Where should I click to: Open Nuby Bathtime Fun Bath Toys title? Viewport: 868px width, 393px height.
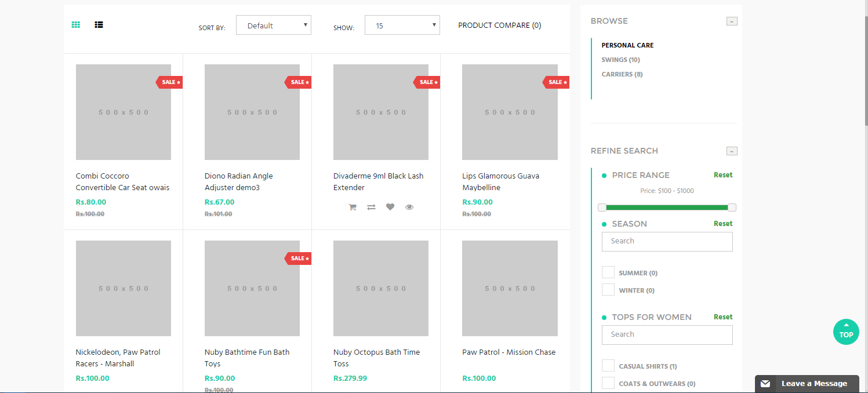click(247, 358)
